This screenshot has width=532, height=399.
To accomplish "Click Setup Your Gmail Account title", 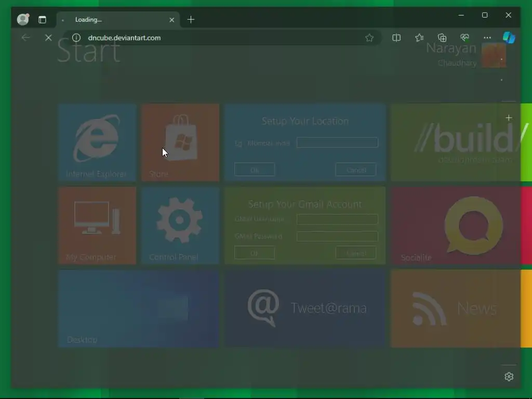I will tap(305, 204).
